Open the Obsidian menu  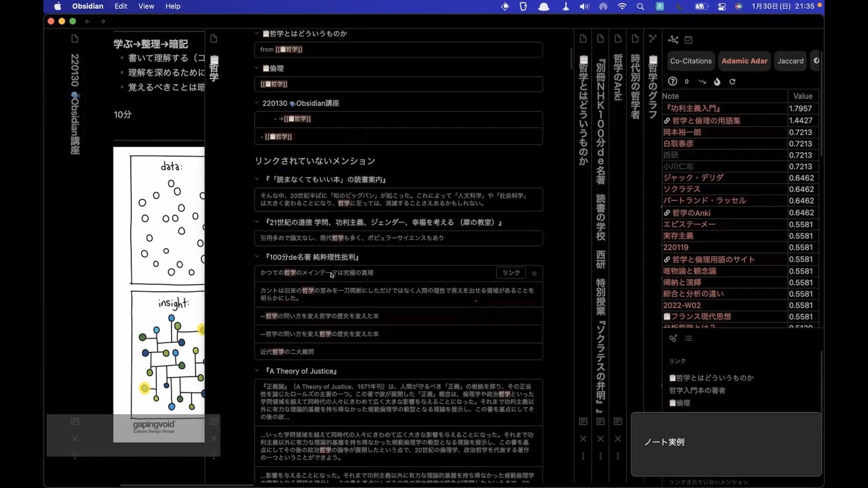(88, 6)
